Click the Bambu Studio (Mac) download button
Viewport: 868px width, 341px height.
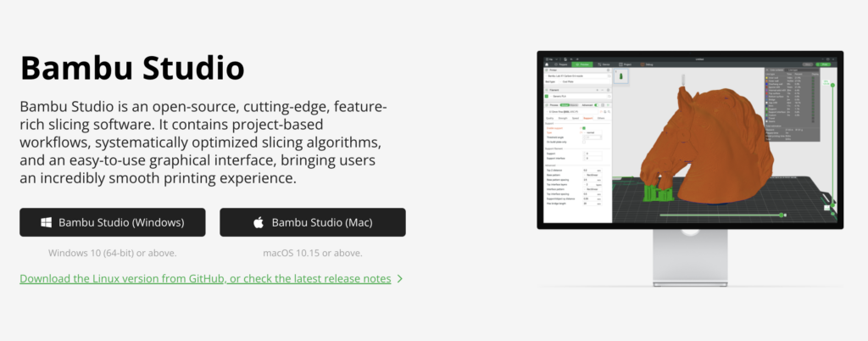click(x=312, y=222)
